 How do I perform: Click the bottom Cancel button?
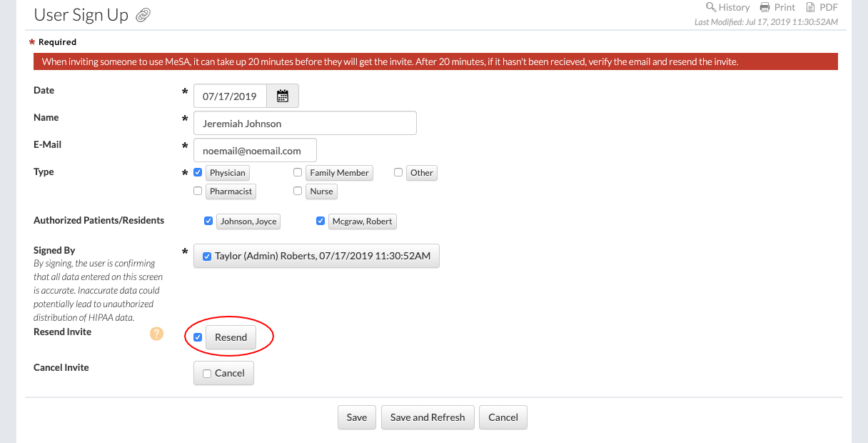point(503,417)
